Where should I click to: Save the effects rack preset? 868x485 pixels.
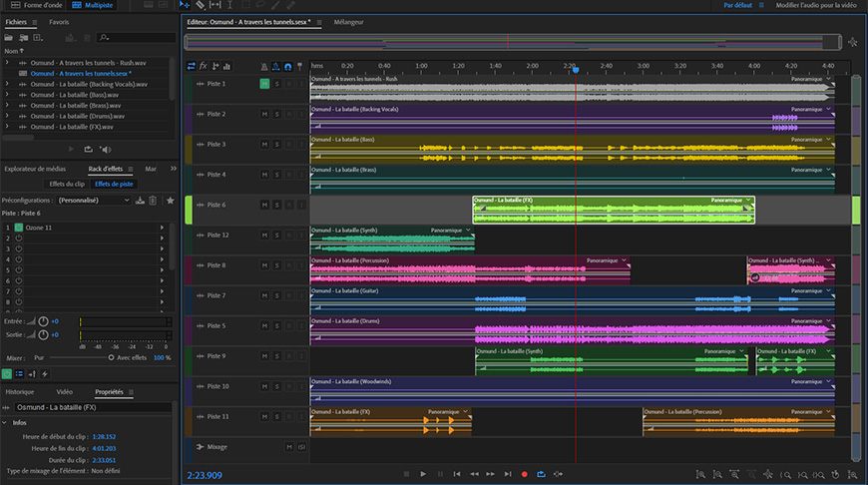pos(140,201)
